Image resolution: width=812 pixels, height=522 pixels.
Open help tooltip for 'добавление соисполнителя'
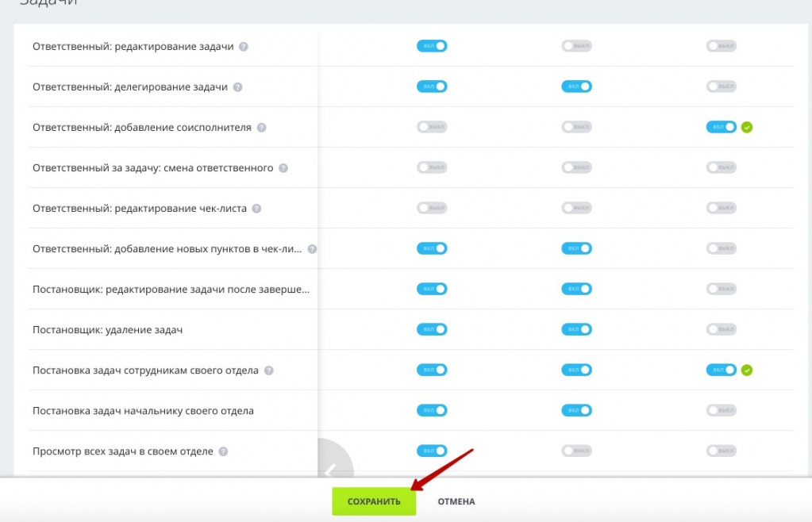click(x=261, y=128)
